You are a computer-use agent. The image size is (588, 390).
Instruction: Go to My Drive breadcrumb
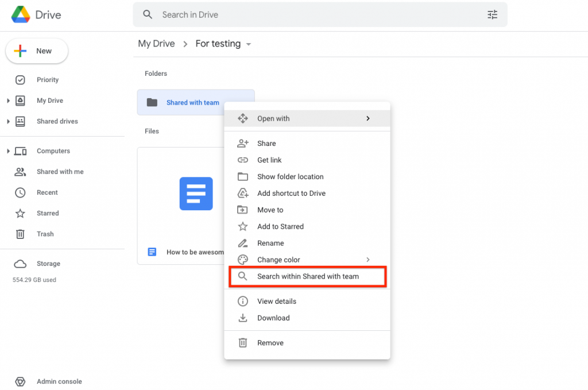pos(156,44)
